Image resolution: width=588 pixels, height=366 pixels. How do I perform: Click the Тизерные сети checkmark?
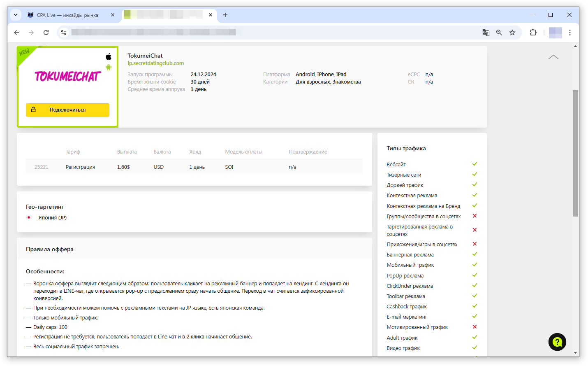coord(475,174)
